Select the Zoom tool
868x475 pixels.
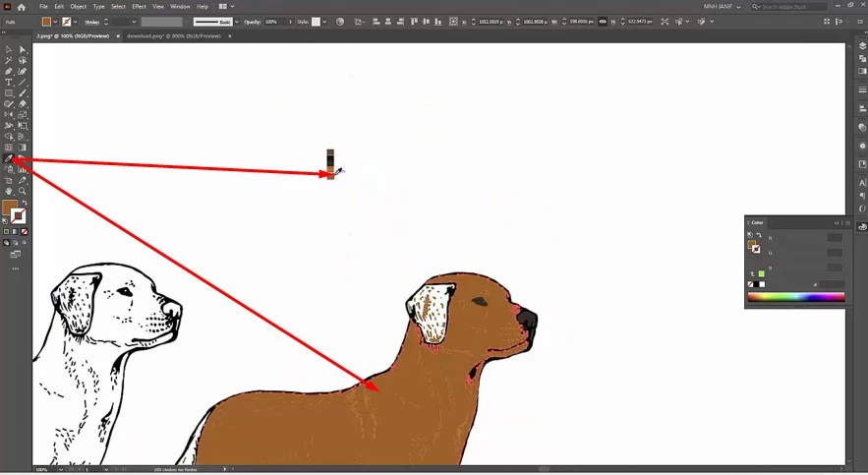tap(23, 191)
